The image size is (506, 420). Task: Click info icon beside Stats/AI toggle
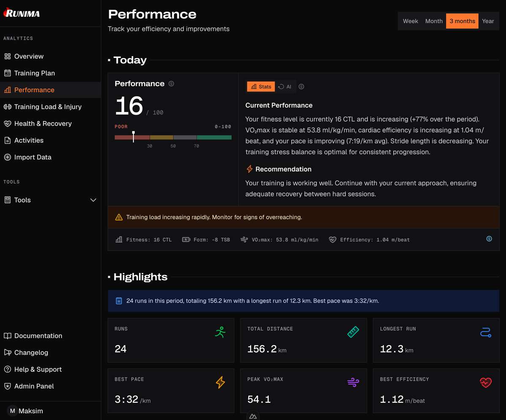[302, 87]
